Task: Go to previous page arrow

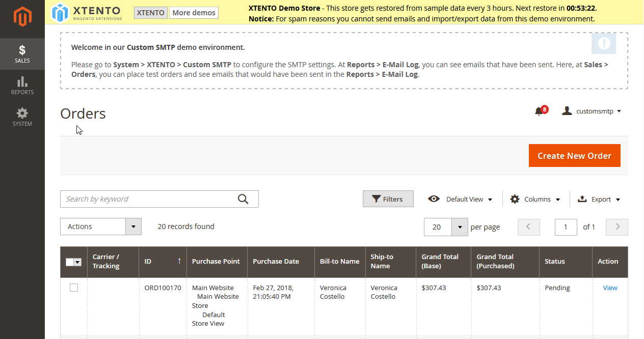Action: coord(528,227)
